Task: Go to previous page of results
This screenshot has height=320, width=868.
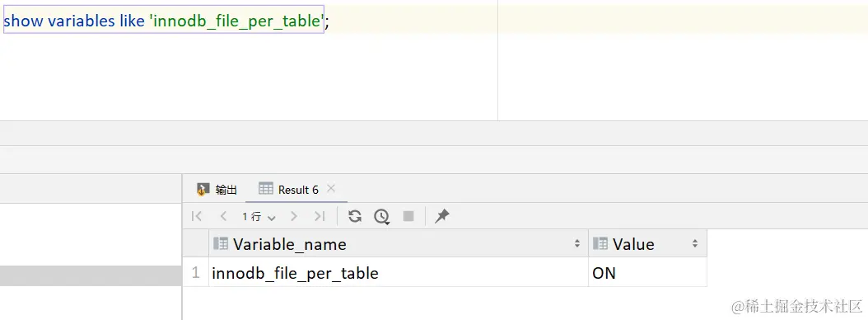Action: coord(224,216)
